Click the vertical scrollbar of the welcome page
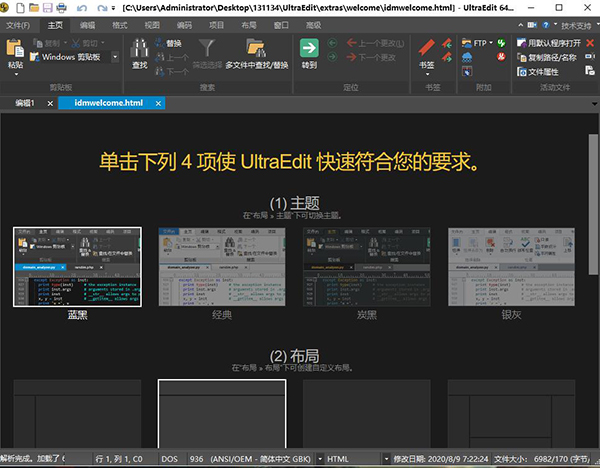600x468 pixels. (x=593, y=204)
